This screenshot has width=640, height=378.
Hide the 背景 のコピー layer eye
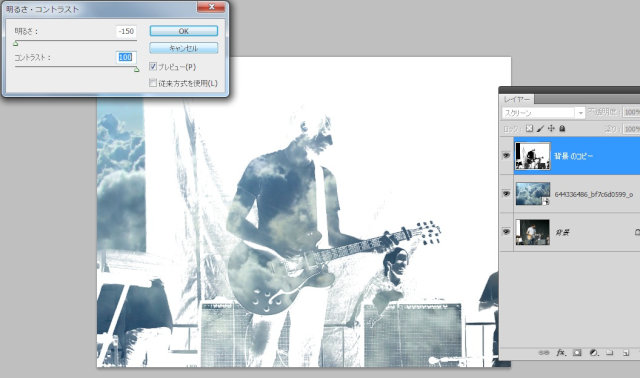click(506, 156)
